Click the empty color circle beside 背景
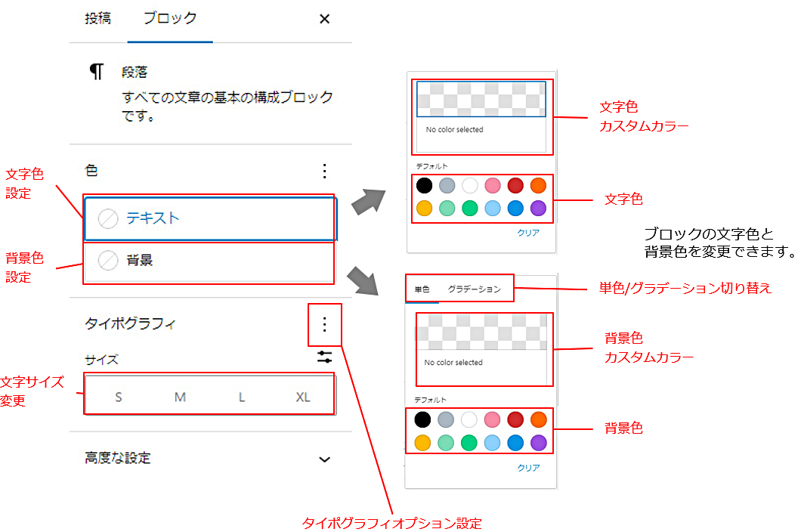The width and height of the screenshot is (801, 532). point(108,260)
